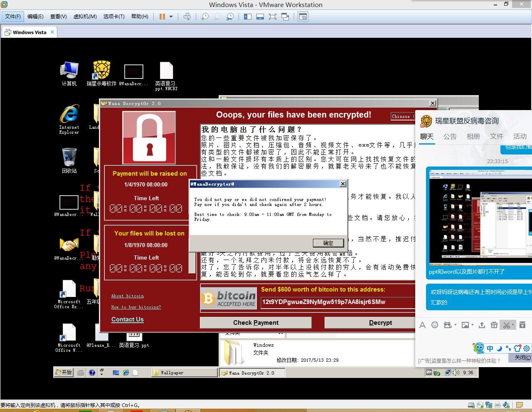Open the shared screenshot image in chat

[480, 217]
